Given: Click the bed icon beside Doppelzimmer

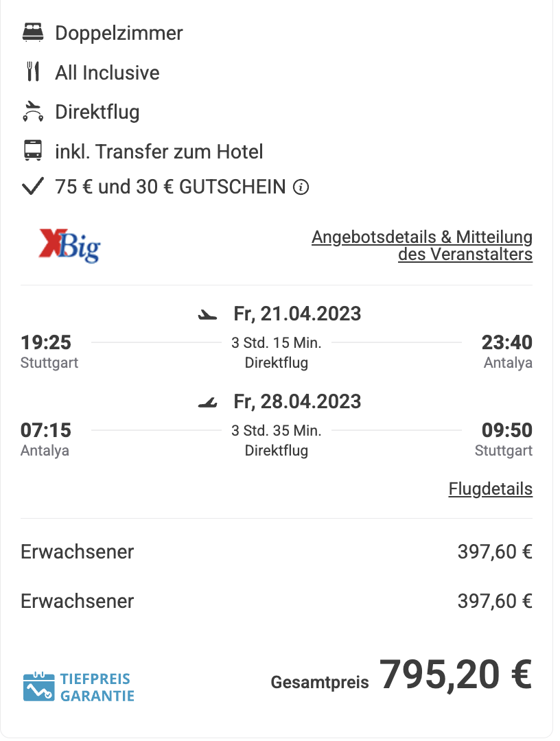Looking at the screenshot, I should point(33,33).
